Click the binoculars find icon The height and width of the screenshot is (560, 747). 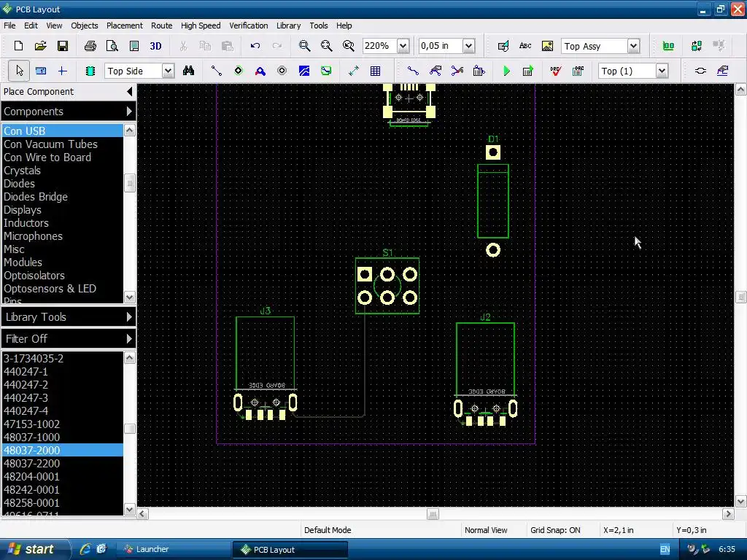(x=189, y=71)
